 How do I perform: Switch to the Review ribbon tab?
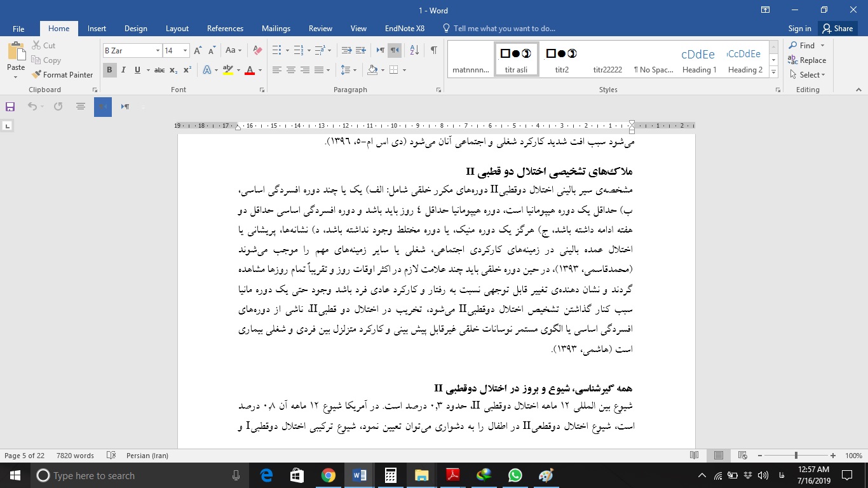coord(320,29)
